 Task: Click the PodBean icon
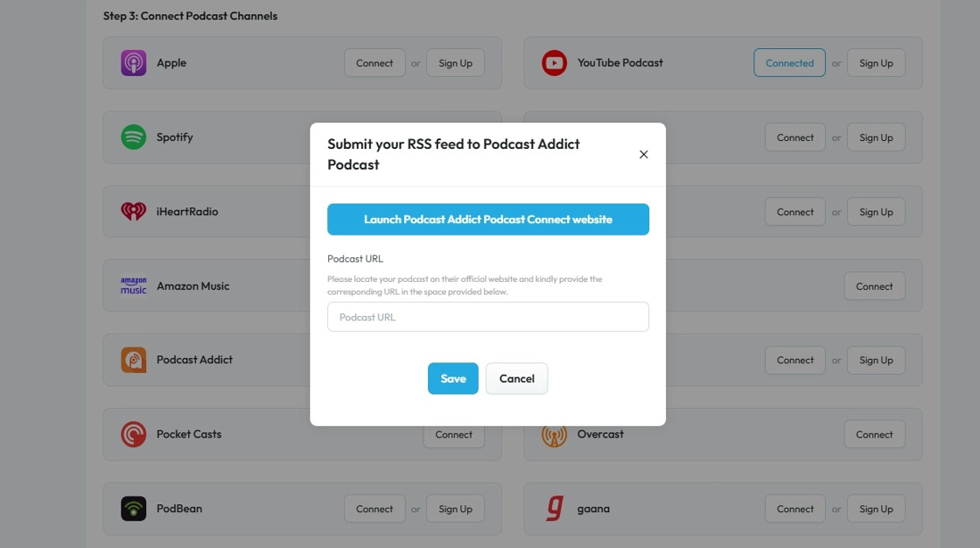pos(133,509)
